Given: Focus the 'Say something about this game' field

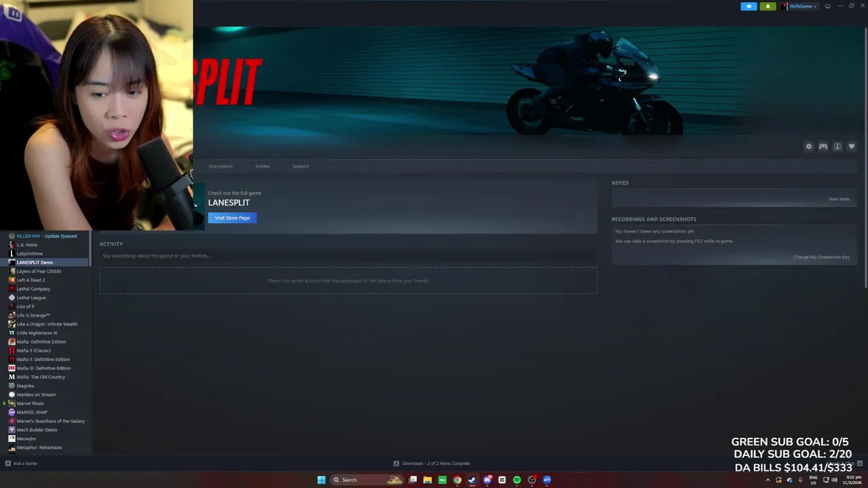Looking at the screenshot, I should 348,256.
